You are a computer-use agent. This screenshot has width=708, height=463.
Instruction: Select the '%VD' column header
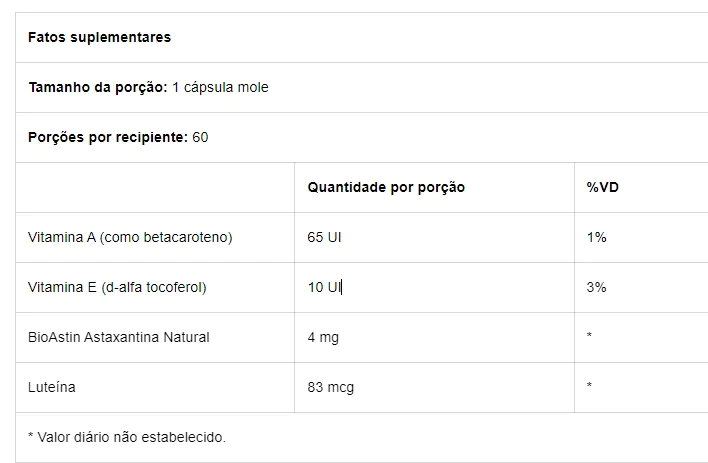[x=603, y=187]
